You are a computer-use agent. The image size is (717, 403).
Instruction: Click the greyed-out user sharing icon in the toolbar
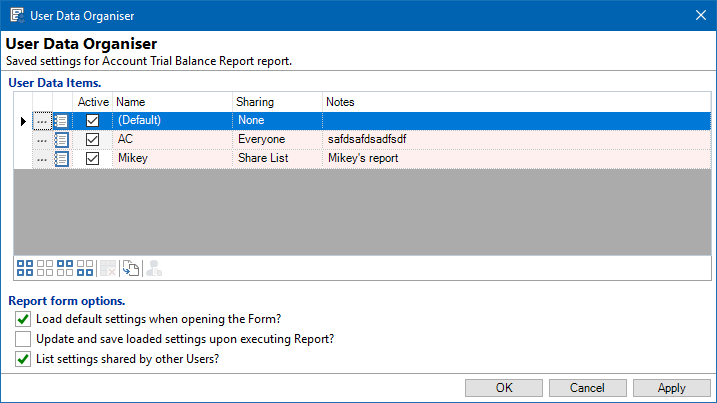(153, 267)
